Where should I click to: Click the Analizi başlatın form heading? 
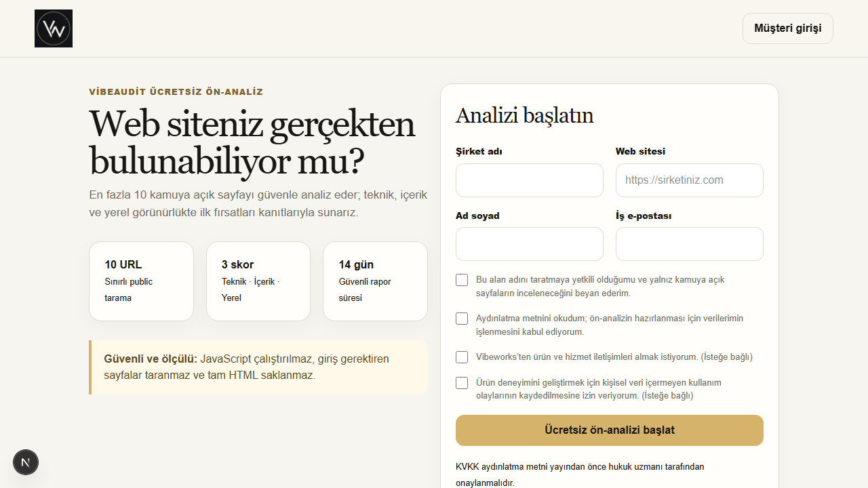524,115
